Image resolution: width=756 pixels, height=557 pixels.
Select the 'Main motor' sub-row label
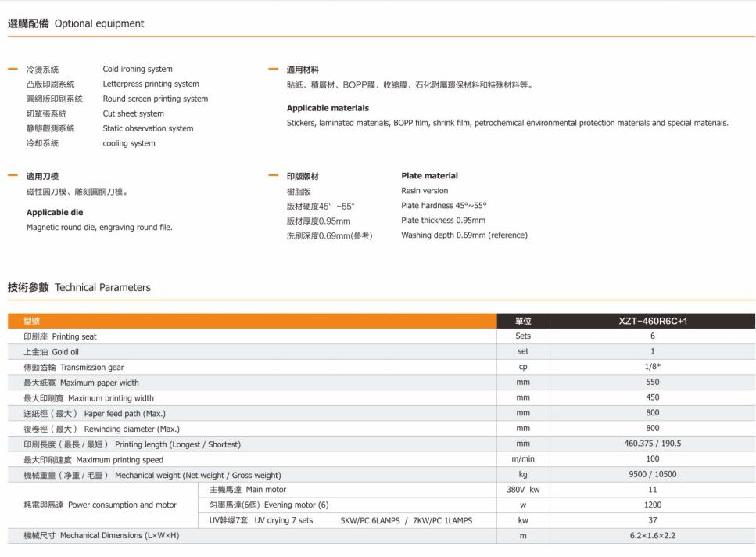266,490
